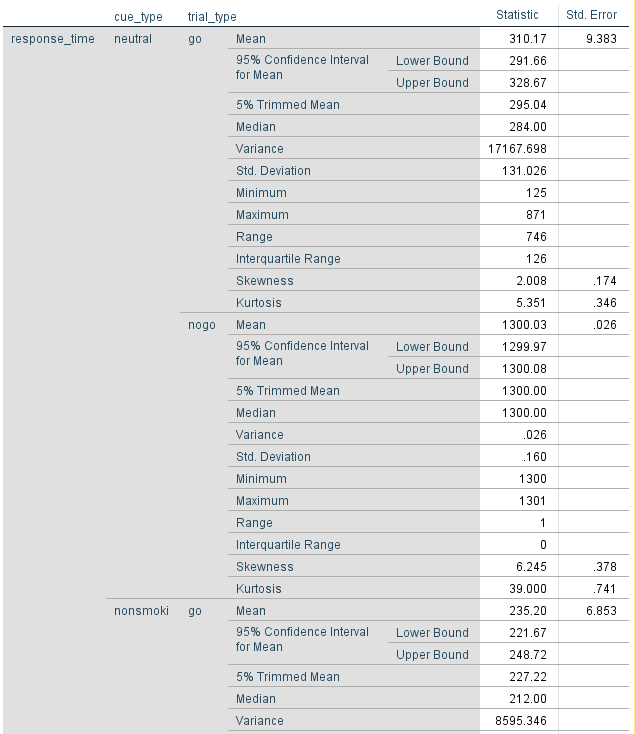Viewport: 635px width, 734px height.
Task: Click the Kurtosis value 39.000
Action: pos(528,589)
